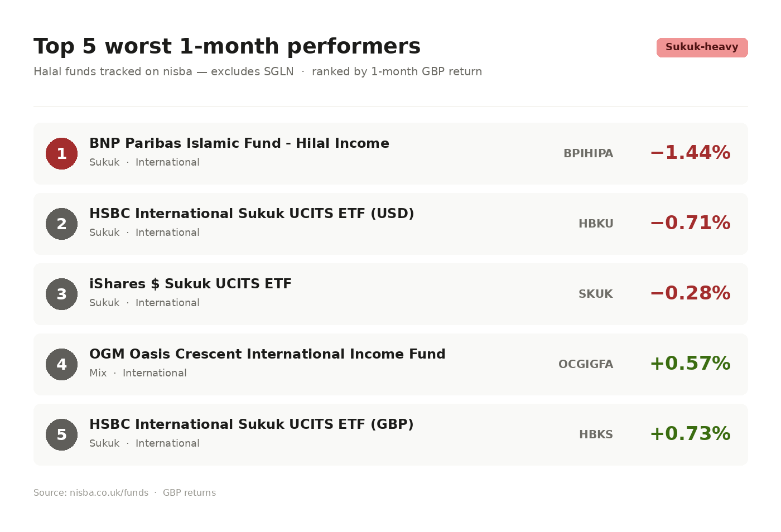Open BNP Paribas Islamic Fund - Hilal Income
The image size is (781, 532).
click(239, 143)
